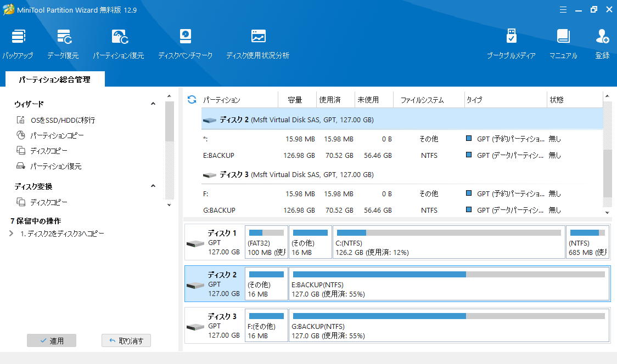The width and height of the screenshot is (617, 364).
Task: Click left panel scrollbar up arrow
Action: (169, 96)
